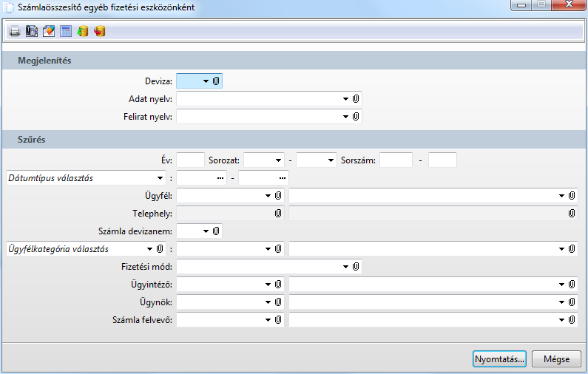
Task: Open the calculator toolbar icon
Action: click(x=66, y=31)
